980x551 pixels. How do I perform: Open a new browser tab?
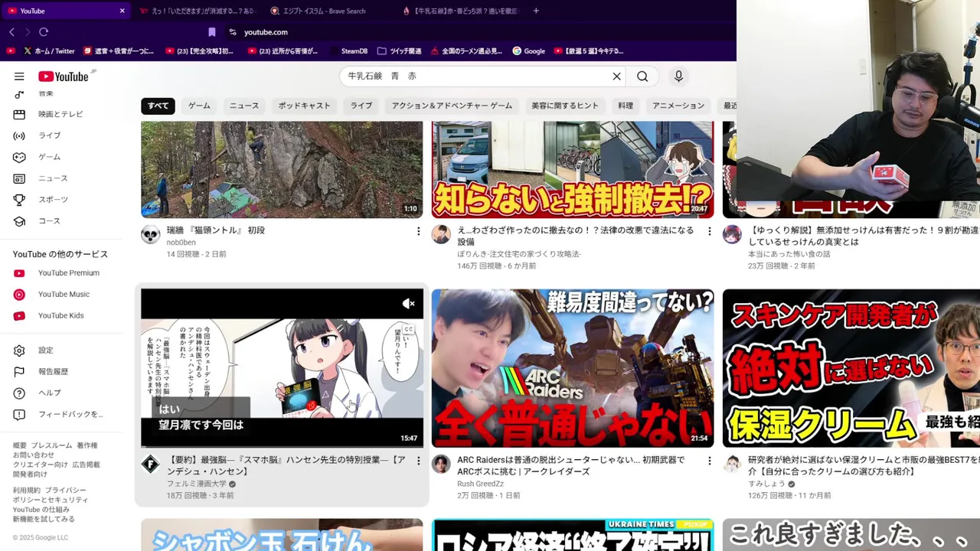point(536,11)
